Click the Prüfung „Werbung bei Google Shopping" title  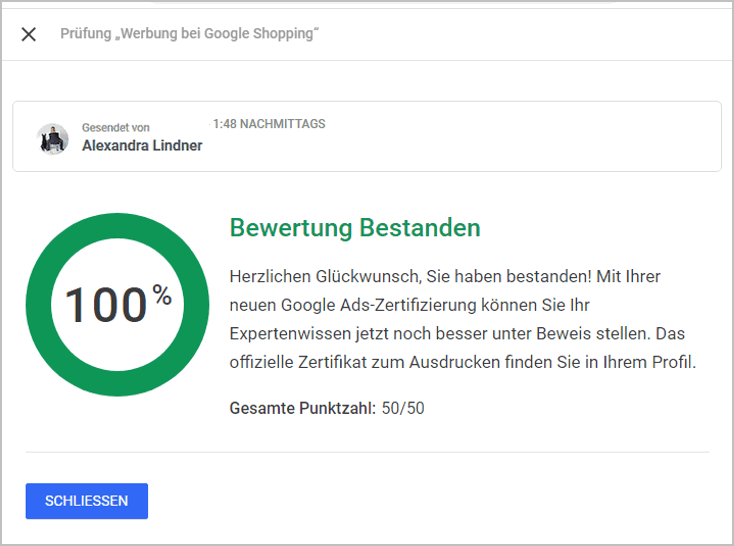click(190, 34)
